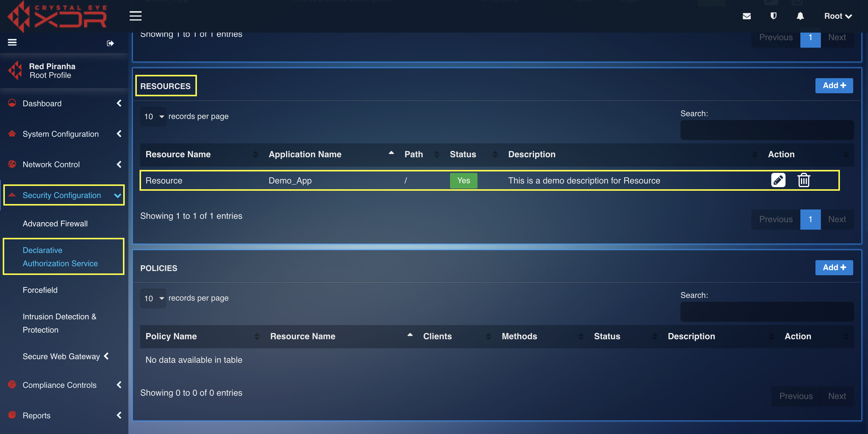Screen dimensions: 868x434
Task: Expand Secure Web Gateway submenu
Action: coord(106,356)
